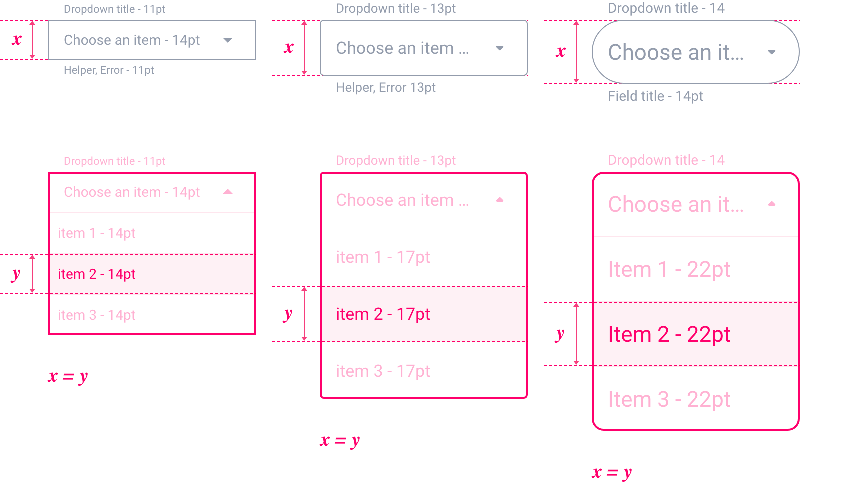Choose highlighted 'Item 2 - 22pt' entry
The width and height of the screenshot is (846, 482).
coord(669,334)
